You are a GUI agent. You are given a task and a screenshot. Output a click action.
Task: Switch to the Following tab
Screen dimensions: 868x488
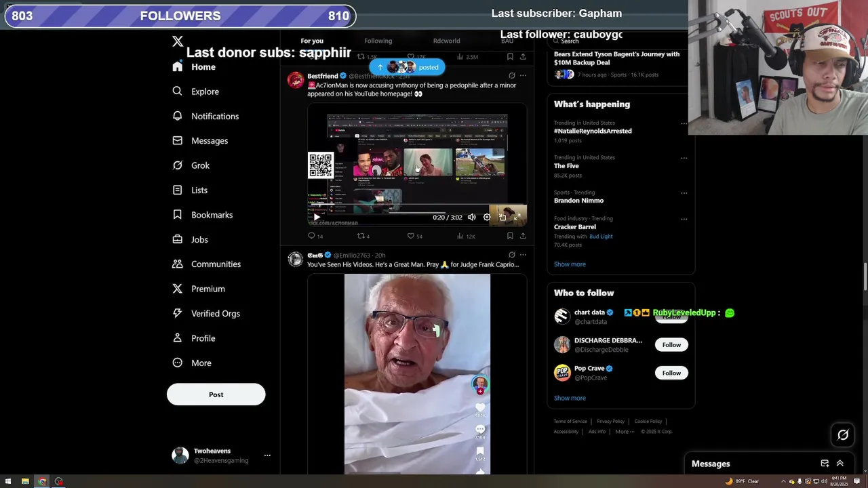point(378,41)
